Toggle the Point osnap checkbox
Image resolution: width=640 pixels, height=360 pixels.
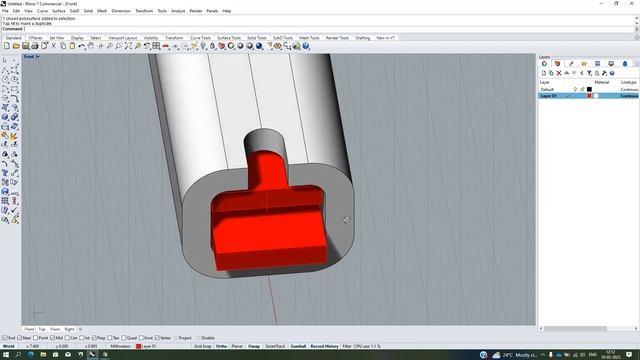[x=36, y=338]
